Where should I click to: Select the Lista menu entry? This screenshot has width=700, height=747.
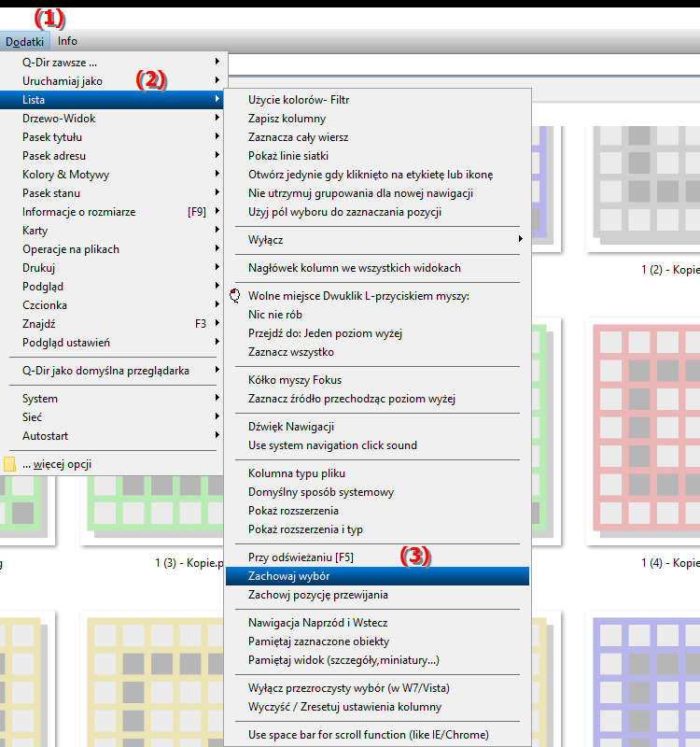pos(113,100)
